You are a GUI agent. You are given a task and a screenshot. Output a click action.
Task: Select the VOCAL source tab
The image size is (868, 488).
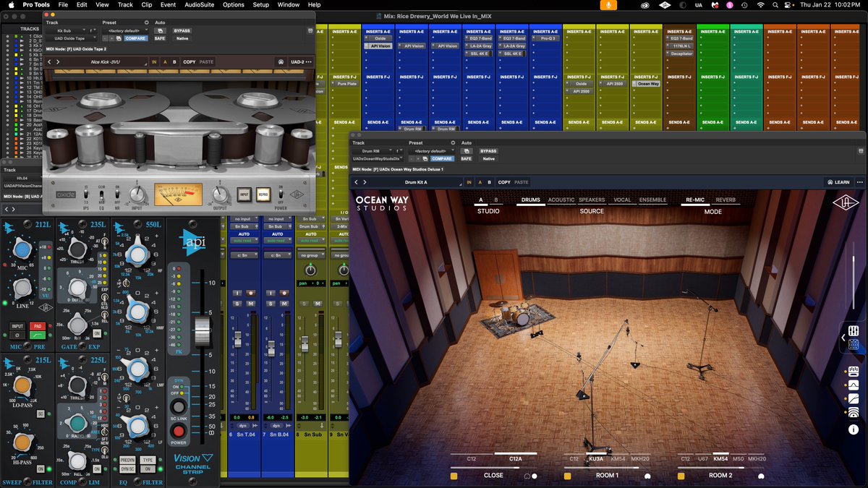point(622,200)
